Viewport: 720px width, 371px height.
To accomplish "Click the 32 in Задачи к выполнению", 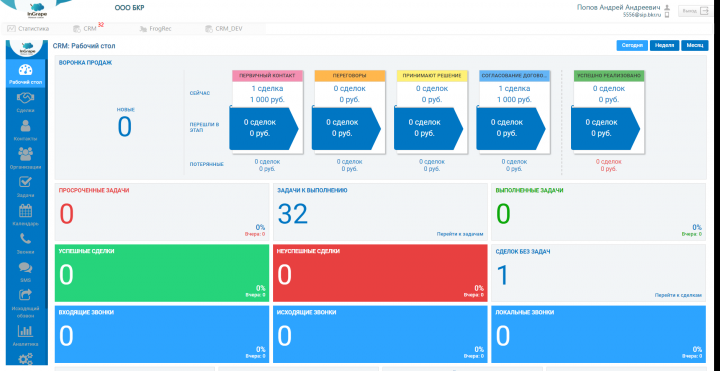I will (292, 214).
